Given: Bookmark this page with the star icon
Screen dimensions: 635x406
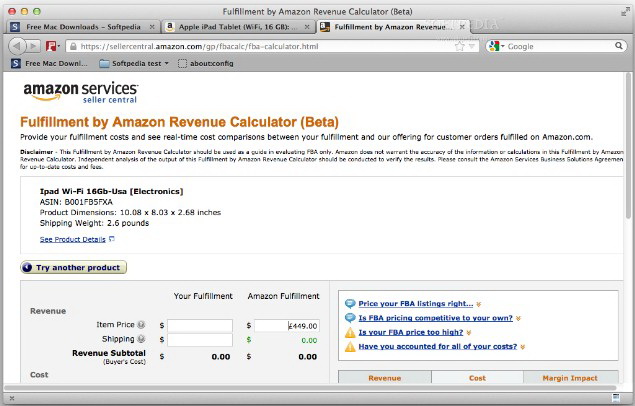Looking at the screenshot, I should (x=460, y=46).
